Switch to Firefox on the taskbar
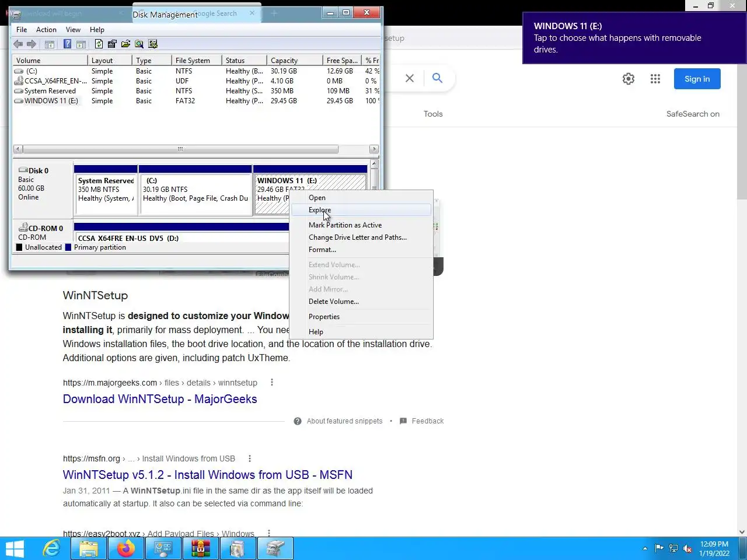Image resolution: width=747 pixels, height=560 pixels. (126, 548)
